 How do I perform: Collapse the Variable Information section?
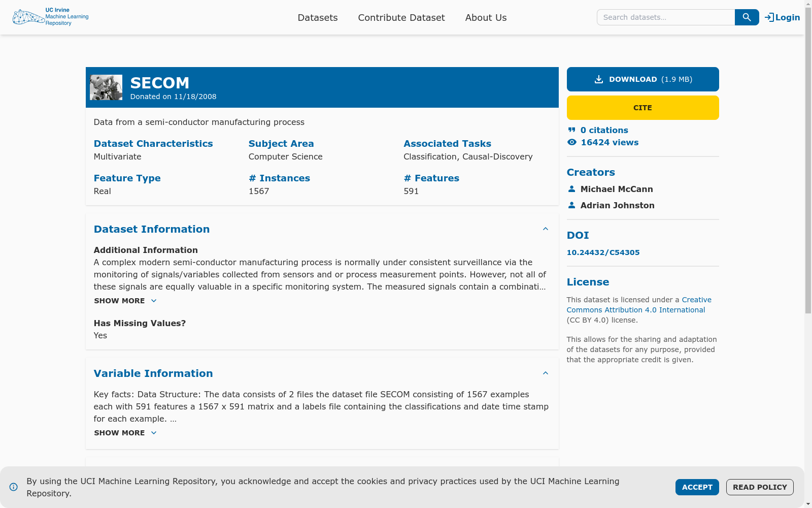click(x=546, y=373)
